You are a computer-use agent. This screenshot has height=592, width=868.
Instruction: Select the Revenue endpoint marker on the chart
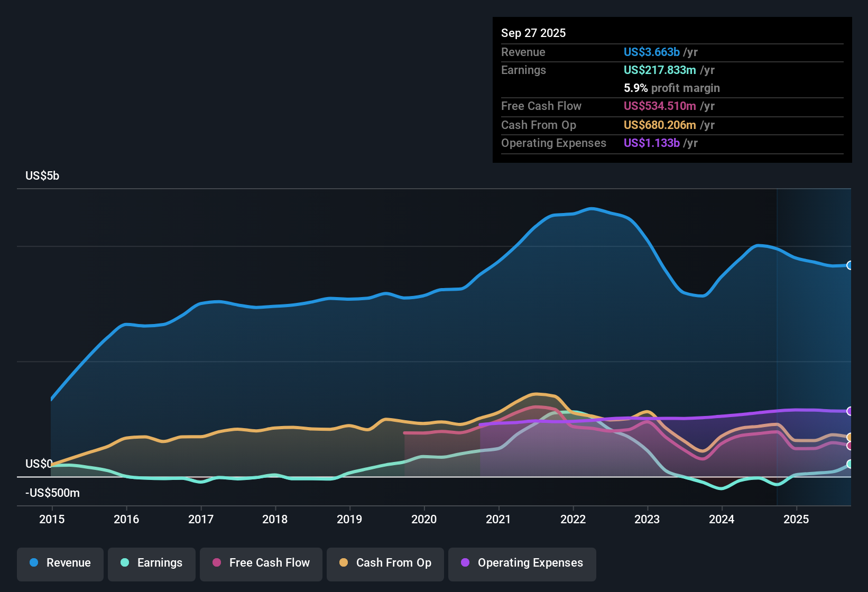point(850,265)
